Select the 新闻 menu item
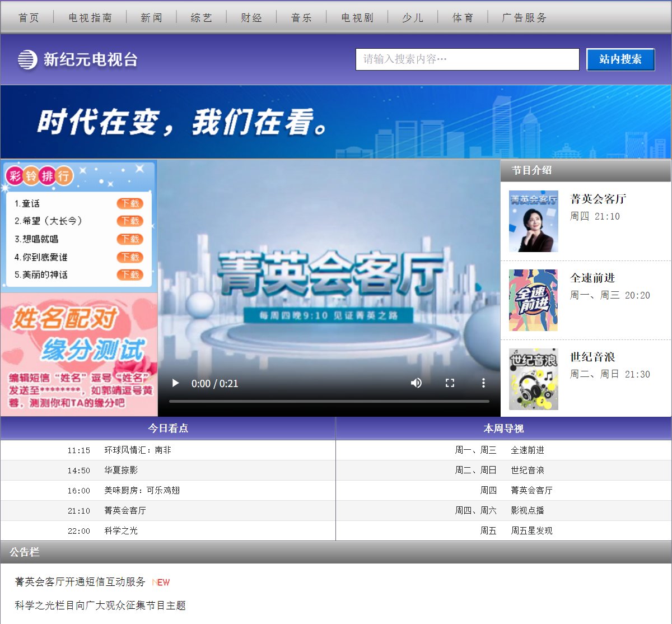 click(x=151, y=18)
